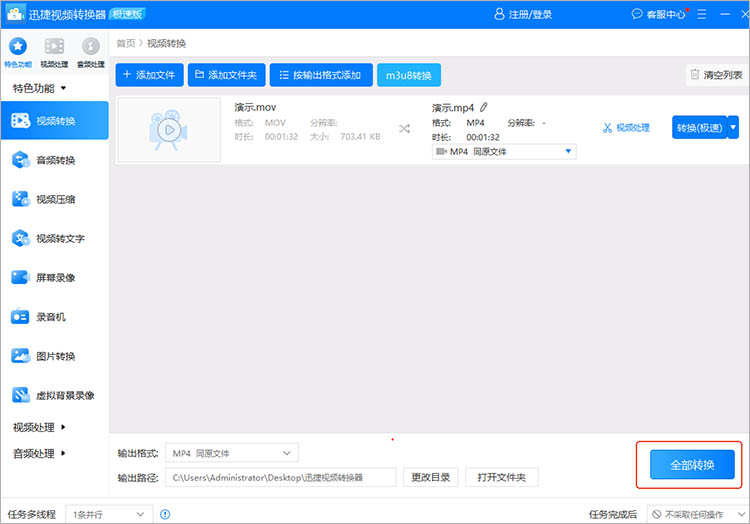This screenshot has height=524, width=750.
Task: Switch to the 视频处理 top tab
Action: coord(54,51)
